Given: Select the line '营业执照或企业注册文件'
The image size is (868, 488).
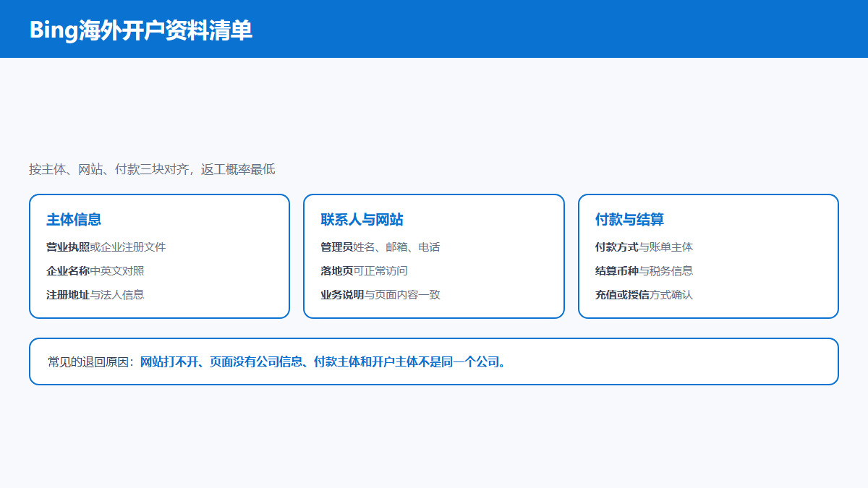Looking at the screenshot, I should pos(106,247).
